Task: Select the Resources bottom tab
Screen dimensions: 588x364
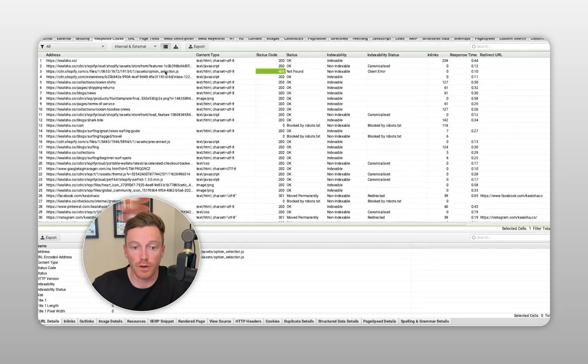Action: tap(136, 321)
